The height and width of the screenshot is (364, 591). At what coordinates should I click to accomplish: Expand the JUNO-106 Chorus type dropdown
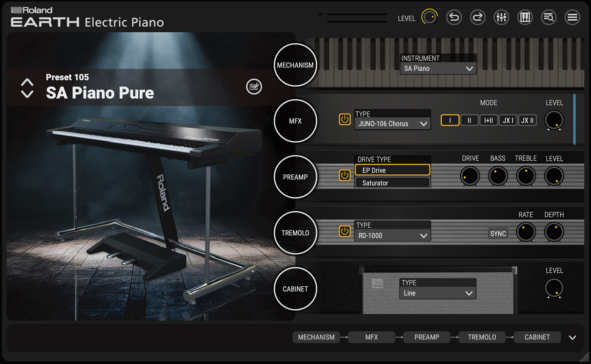click(x=392, y=124)
